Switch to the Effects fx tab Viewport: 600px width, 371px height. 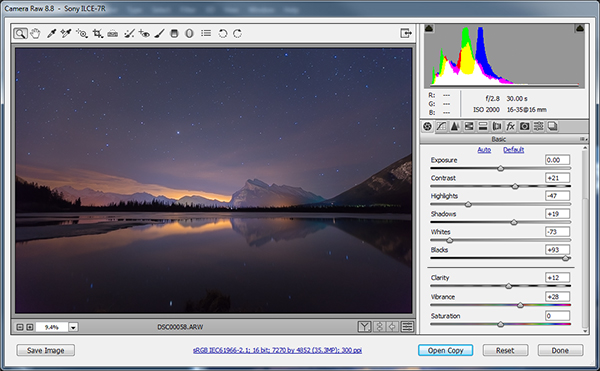pos(510,126)
